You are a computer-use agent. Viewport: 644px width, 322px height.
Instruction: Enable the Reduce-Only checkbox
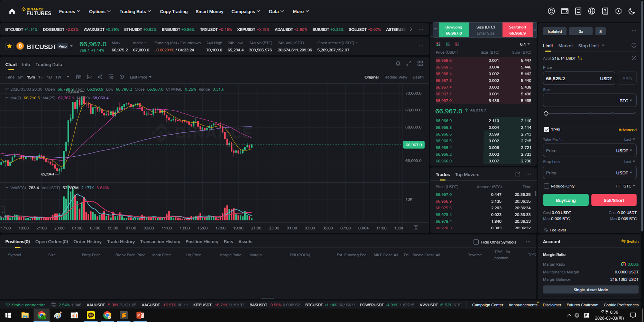click(x=546, y=186)
